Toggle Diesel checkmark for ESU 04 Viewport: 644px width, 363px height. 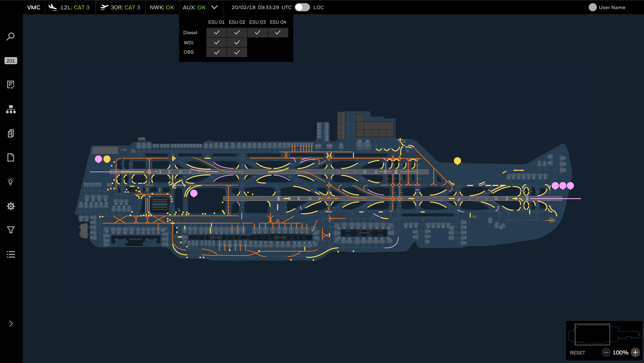coord(278,33)
